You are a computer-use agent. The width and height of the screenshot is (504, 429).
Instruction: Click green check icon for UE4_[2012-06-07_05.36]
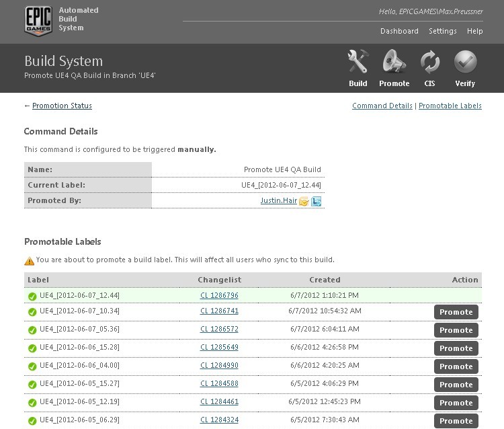pos(32,330)
